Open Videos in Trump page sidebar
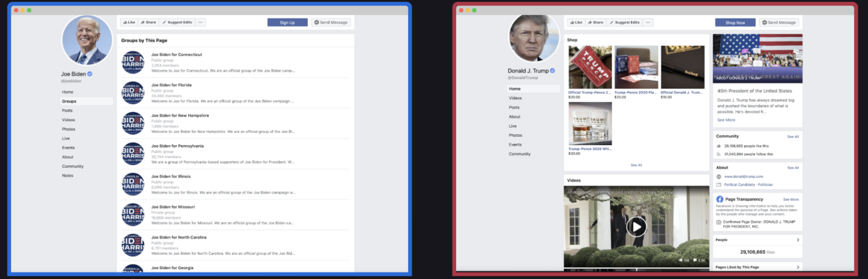 point(515,98)
